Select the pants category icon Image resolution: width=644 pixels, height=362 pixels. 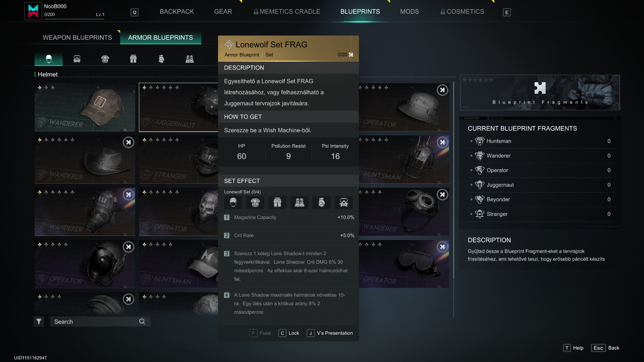click(133, 59)
